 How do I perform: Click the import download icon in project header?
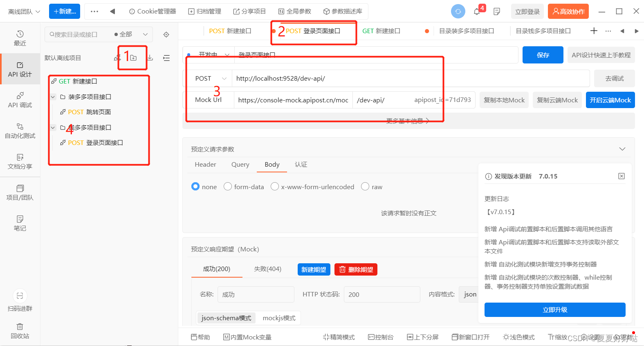tap(150, 58)
